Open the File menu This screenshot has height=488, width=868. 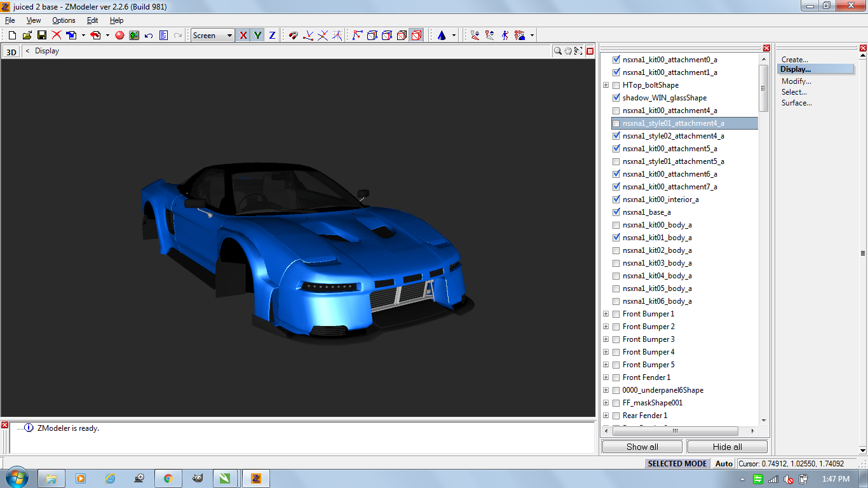pyautogui.click(x=10, y=20)
